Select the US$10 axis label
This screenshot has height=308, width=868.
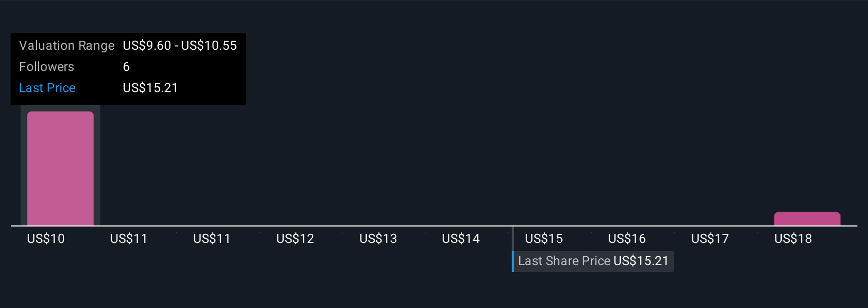coord(46,239)
